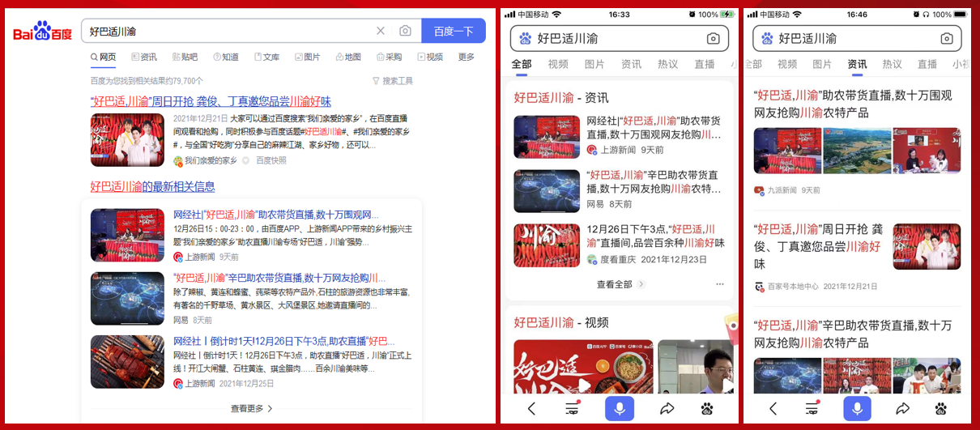Viewport: 980px width, 430px height.
Task: Open the 知道 tab on desktop Baidu
Action: click(x=226, y=57)
